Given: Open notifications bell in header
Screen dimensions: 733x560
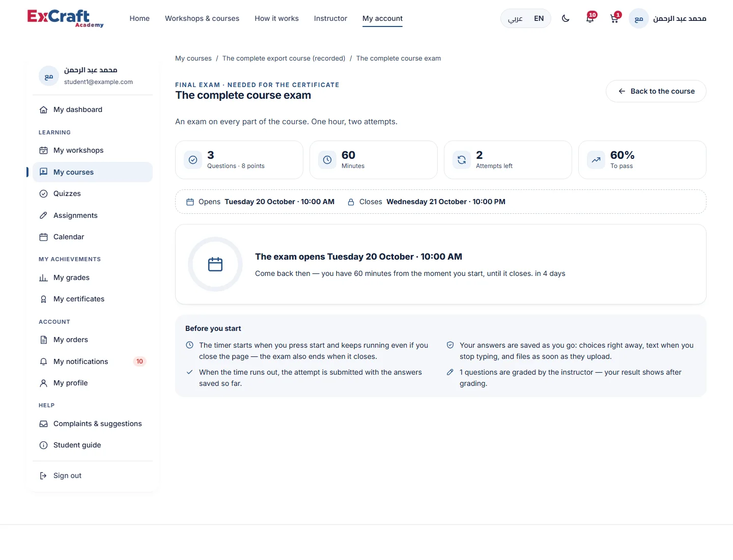Looking at the screenshot, I should point(590,18).
